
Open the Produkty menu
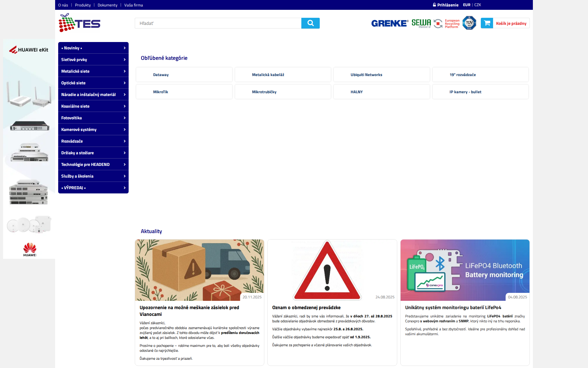tap(82, 5)
